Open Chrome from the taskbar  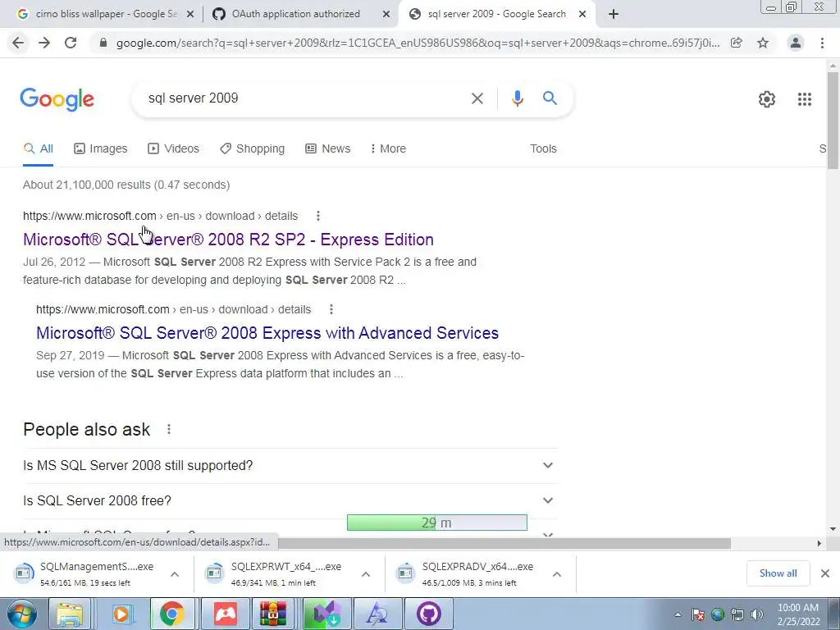pos(172,614)
